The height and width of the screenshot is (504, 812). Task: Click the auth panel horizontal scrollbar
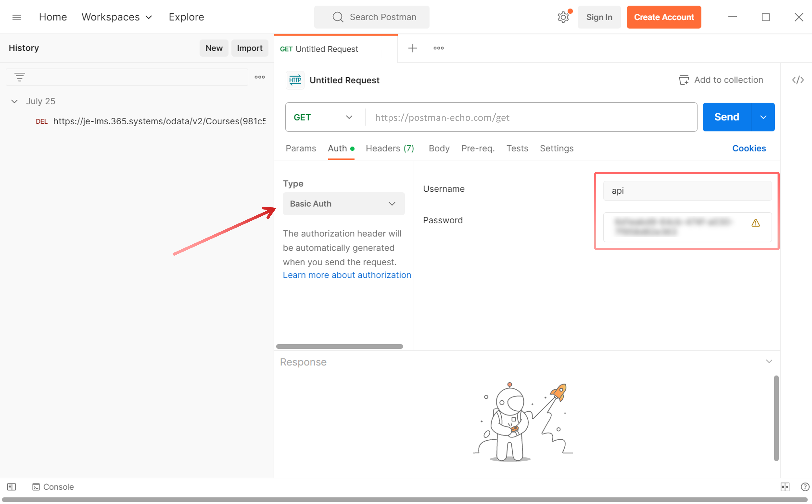[x=339, y=346]
